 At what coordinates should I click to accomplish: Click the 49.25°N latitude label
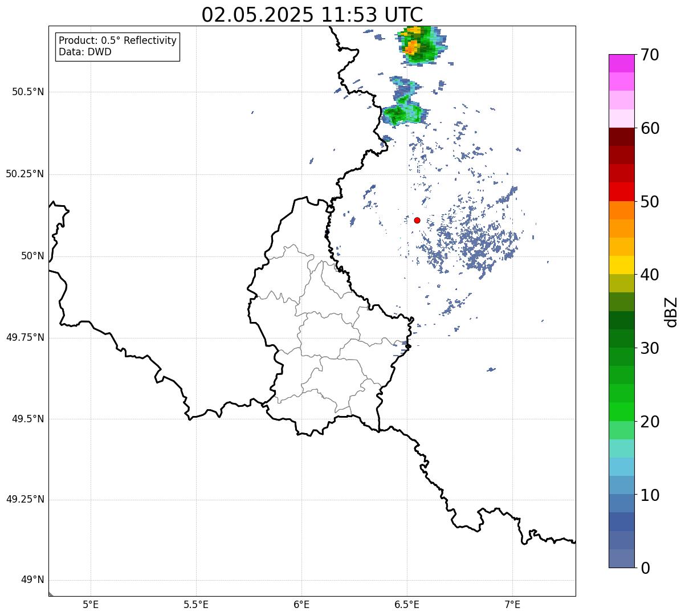[25, 499]
